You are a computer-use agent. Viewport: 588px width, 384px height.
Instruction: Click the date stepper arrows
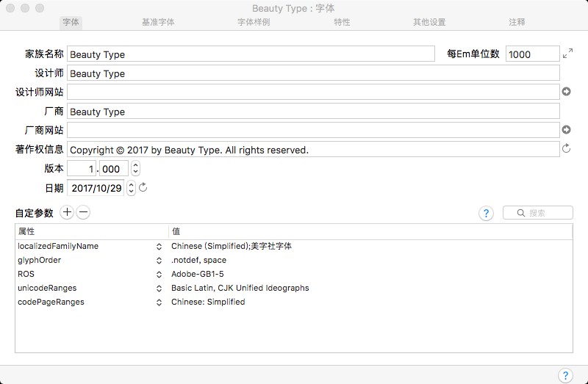click(x=131, y=187)
